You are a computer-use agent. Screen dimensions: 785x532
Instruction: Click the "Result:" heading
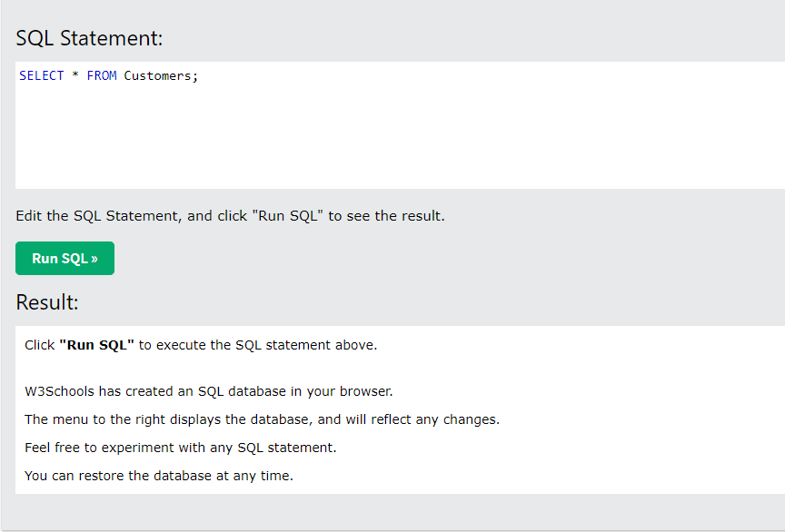coord(47,302)
